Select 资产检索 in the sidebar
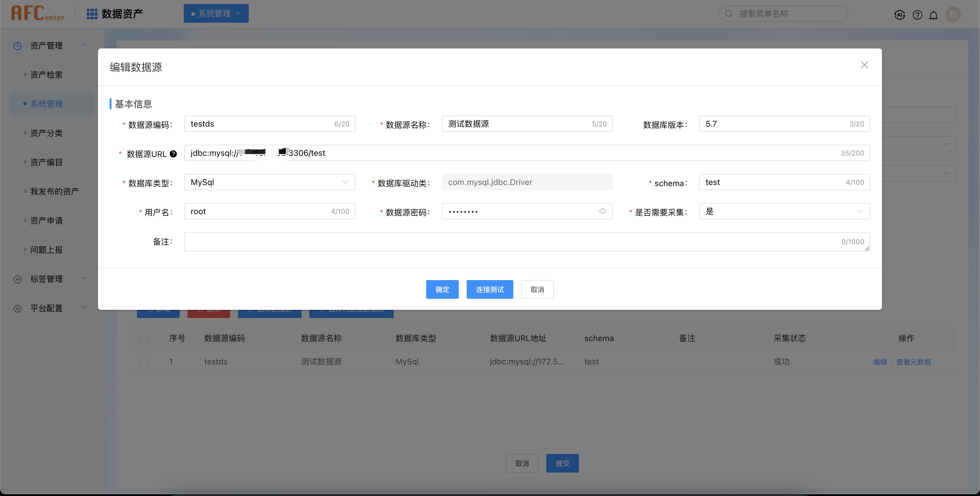 pyautogui.click(x=46, y=75)
